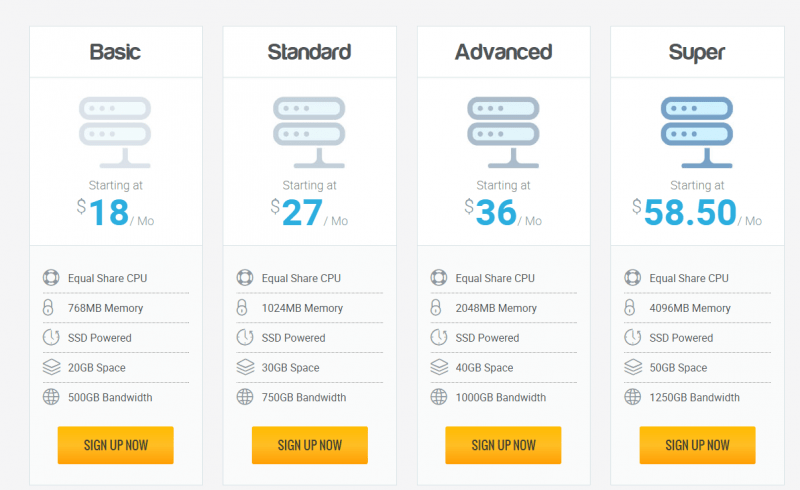Click the Advanced plan title
Viewport: 800px width, 490px height.
504,52
